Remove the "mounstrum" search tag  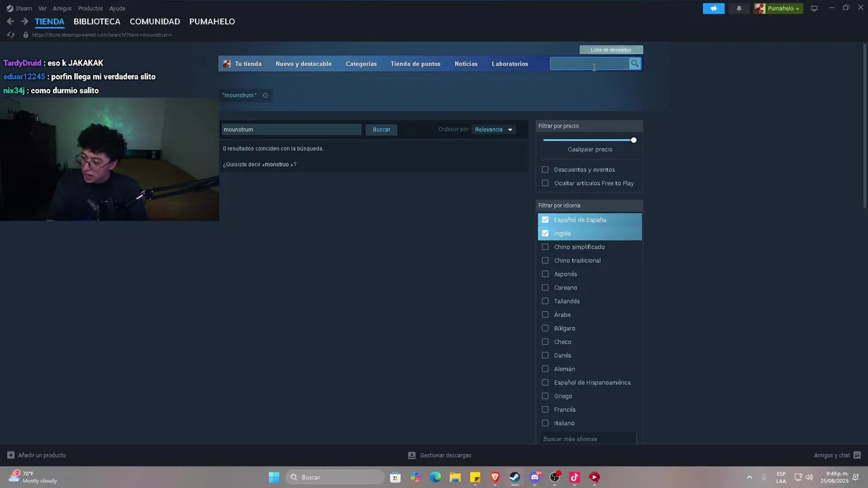265,96
